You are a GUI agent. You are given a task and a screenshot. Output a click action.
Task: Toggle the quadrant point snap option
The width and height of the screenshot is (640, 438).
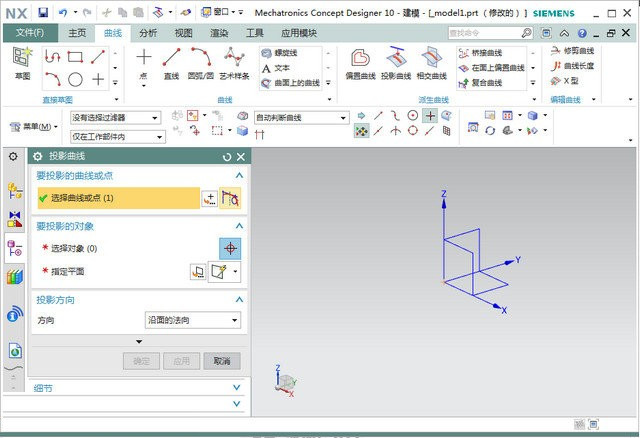coord(413,131)
